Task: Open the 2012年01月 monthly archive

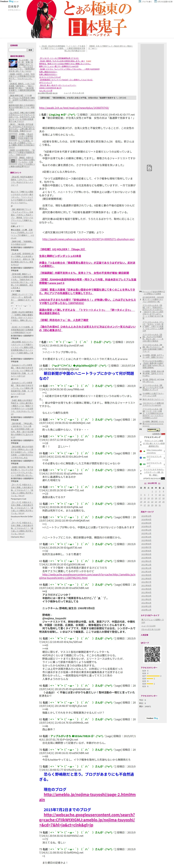Action: pos(146,561)
